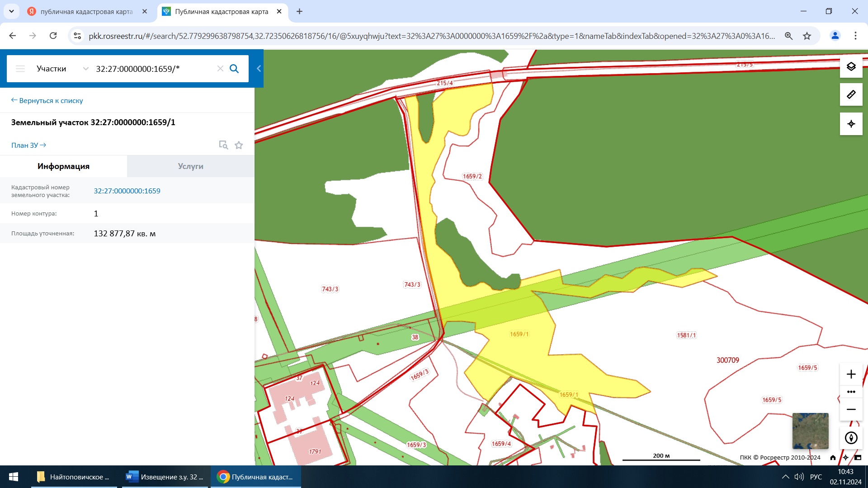
Task: Open the hamburger menu in search bar
Action: point(20,69)
